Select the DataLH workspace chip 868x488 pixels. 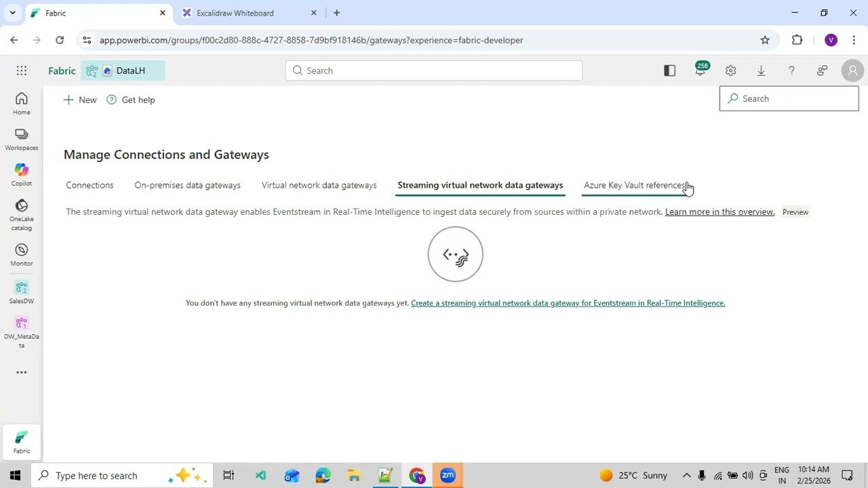coord(123,70)
